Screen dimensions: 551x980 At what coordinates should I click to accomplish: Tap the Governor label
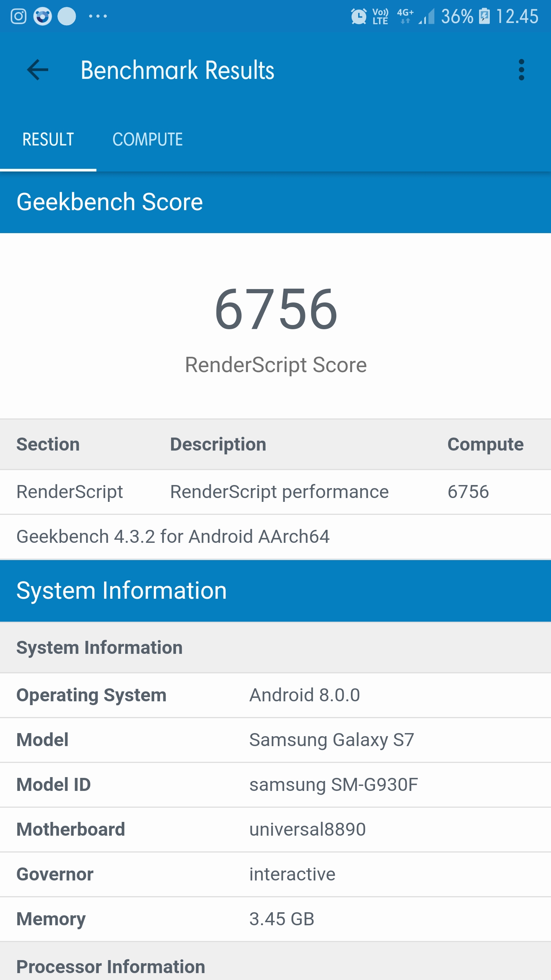point(55,874)
